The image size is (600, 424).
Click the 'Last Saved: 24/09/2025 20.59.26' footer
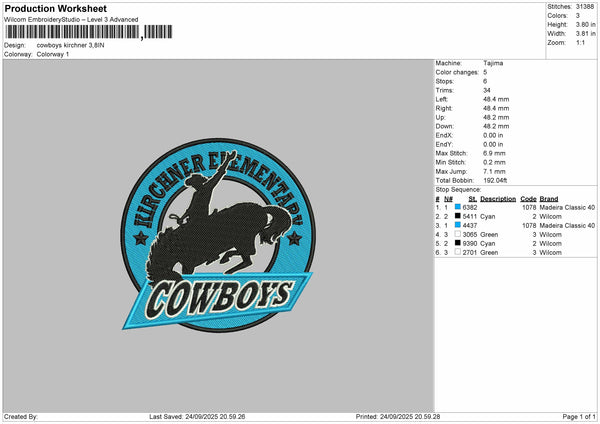(197, 417)
